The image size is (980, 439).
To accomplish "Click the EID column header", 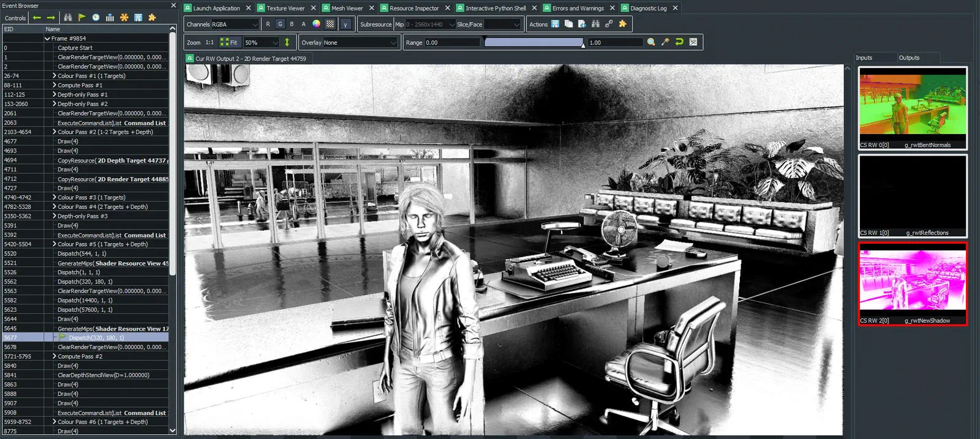I will (x=23, y=29).
